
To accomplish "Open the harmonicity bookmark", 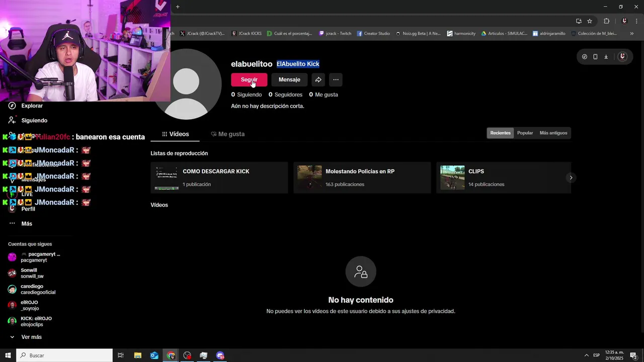I will (461, 34).
